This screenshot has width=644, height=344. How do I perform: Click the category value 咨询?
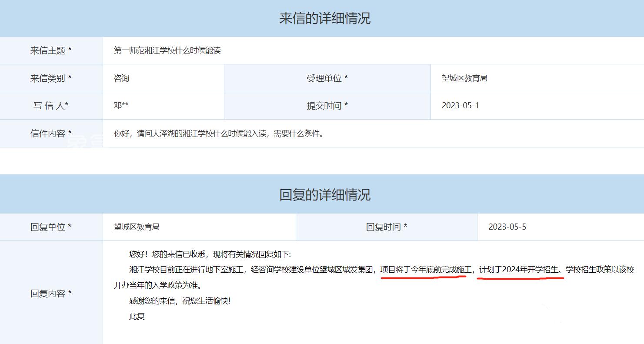122,78
